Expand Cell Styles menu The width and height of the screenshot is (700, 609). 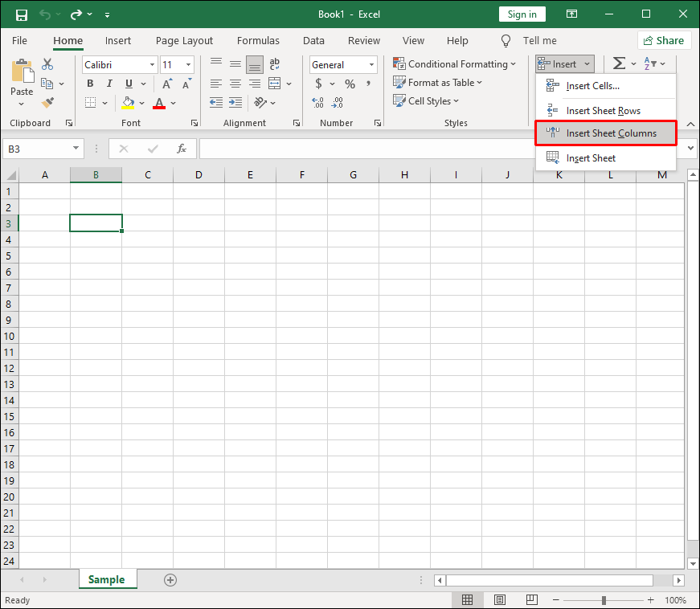[426, 101]
